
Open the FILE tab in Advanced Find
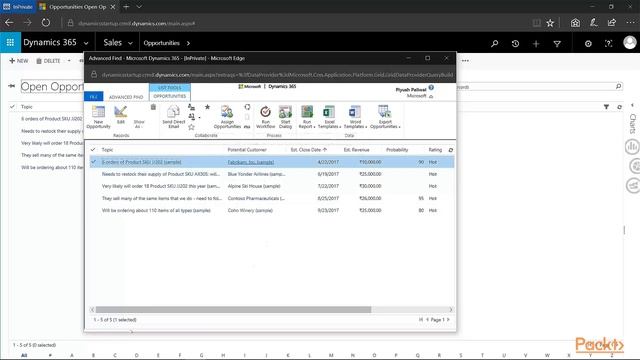(93, 97)
